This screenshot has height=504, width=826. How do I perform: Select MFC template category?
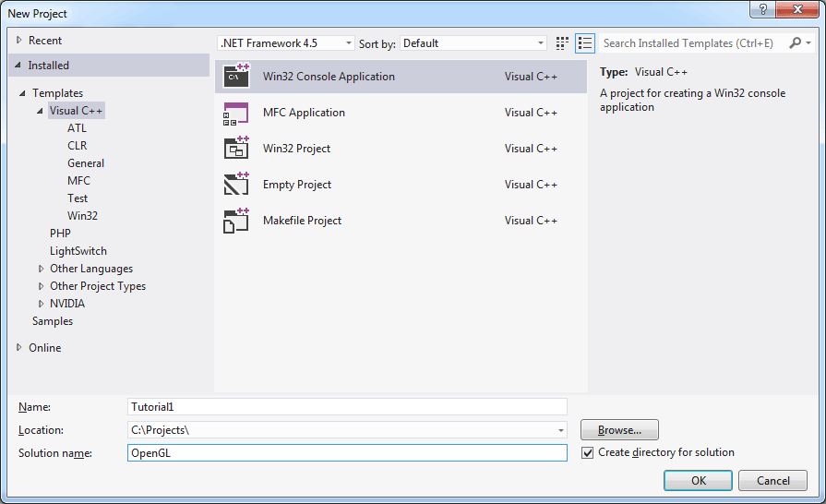point(79,181)
